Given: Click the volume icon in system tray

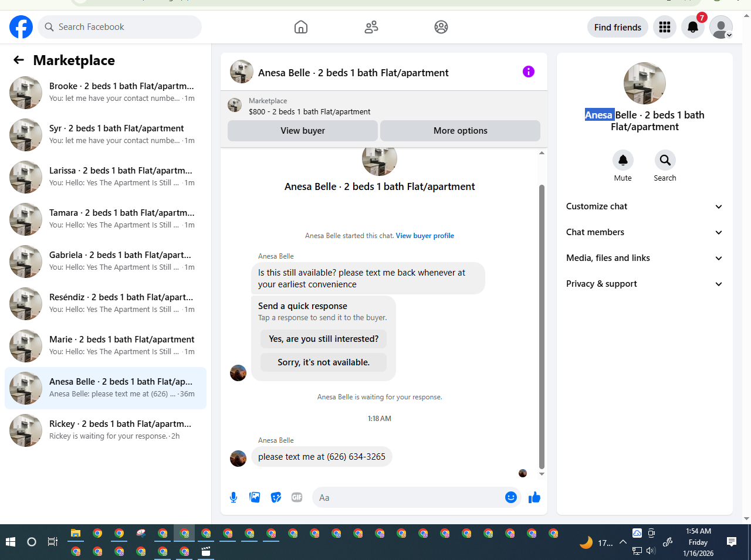Looking at the screenshot, I should 651,551.
